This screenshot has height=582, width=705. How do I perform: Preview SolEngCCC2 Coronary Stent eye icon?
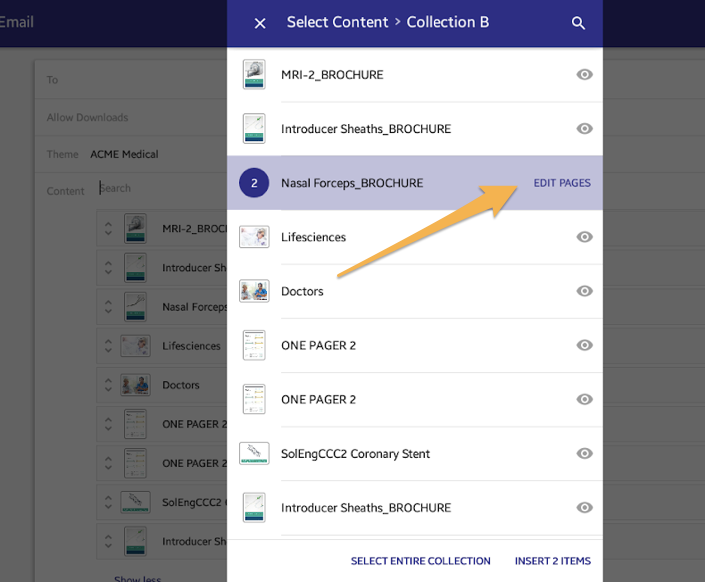[x=584, y=453]
